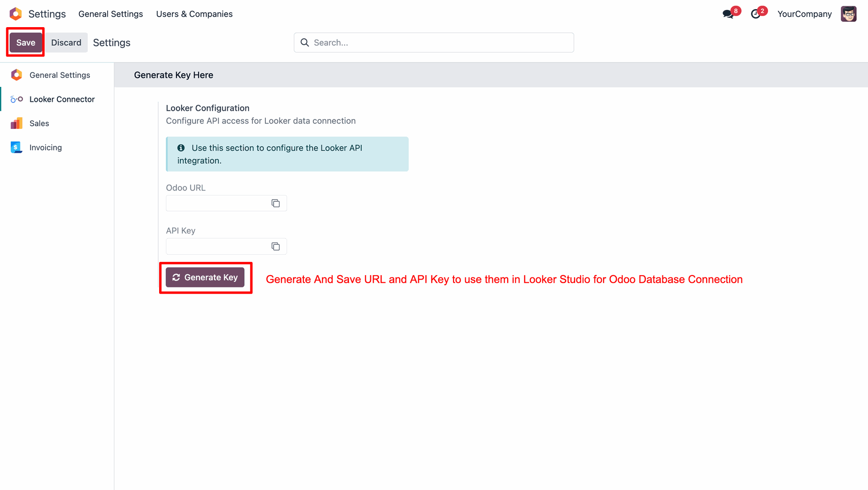Select Invoicing in the sidebar

(x=57, y=147)
